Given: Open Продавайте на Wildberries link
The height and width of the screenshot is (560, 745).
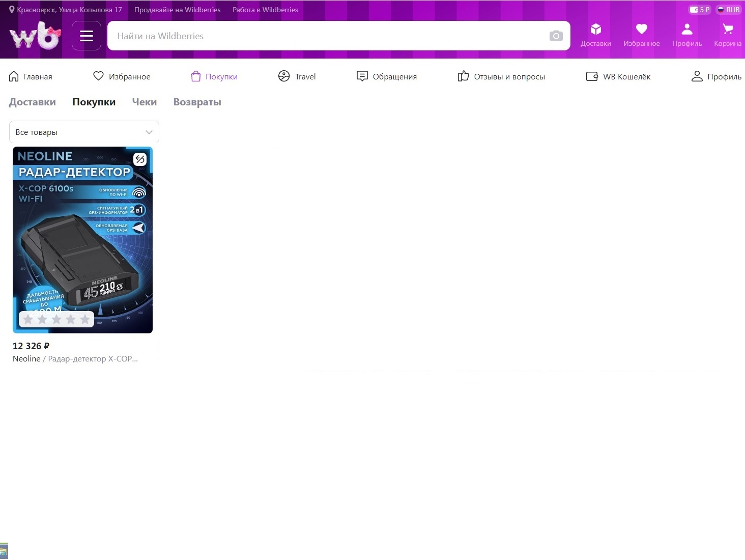Looking at the screenshot, I should 178,10.
